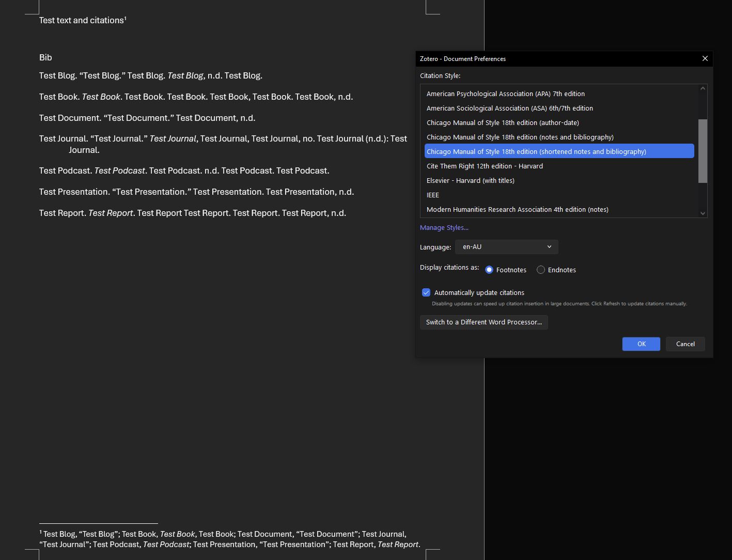The width and height of the screenshot is (732, 560).
Task: Click the Test Blog bibliography entry
Action: 151,75
